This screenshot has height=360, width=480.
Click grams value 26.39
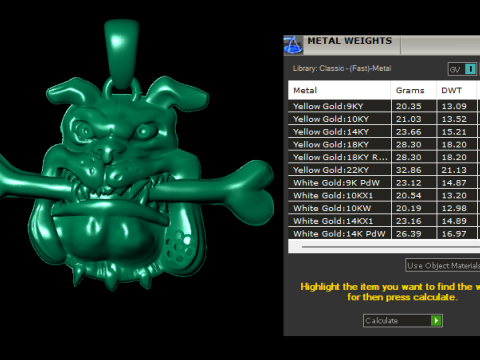[409, 234]
